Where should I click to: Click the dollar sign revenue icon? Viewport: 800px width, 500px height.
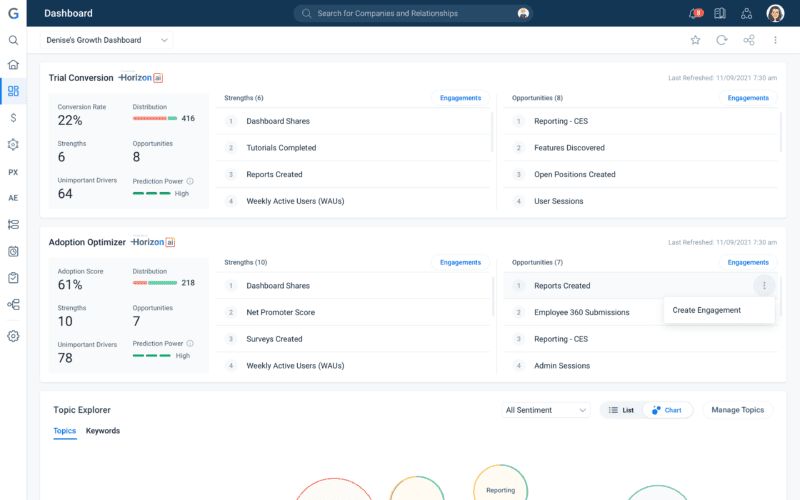[13, 117]
